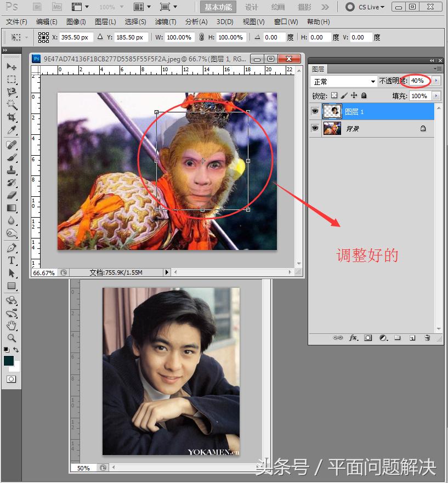Viewport: 448px width, 483px height.
Task: Expand the 填充 fill slider arrow
Action: [x=436, y=95]
